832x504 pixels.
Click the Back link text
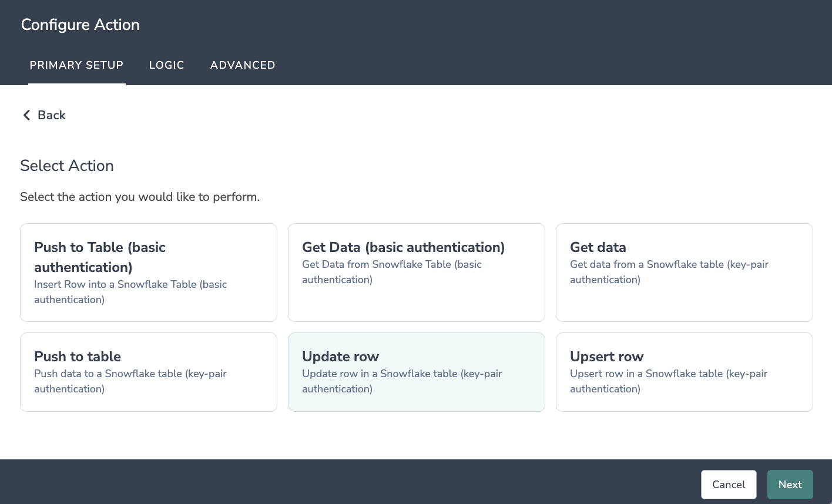coord(52,115)
